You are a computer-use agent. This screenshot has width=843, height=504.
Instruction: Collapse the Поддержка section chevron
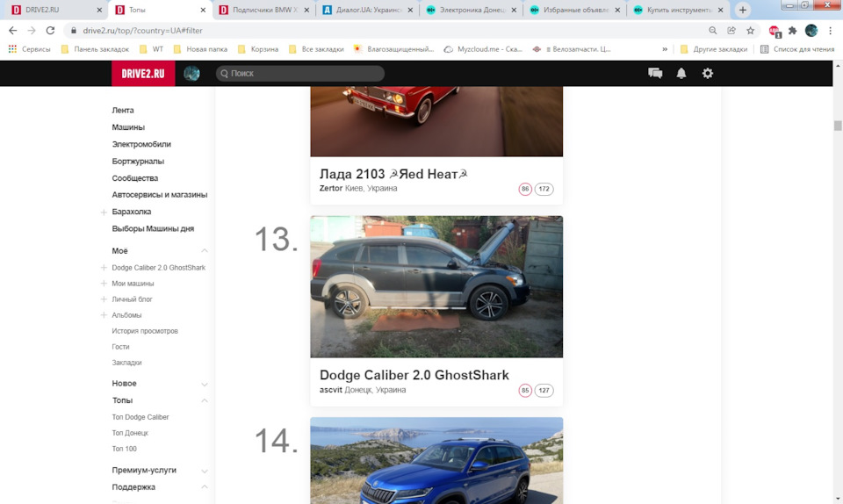[205, 486]
